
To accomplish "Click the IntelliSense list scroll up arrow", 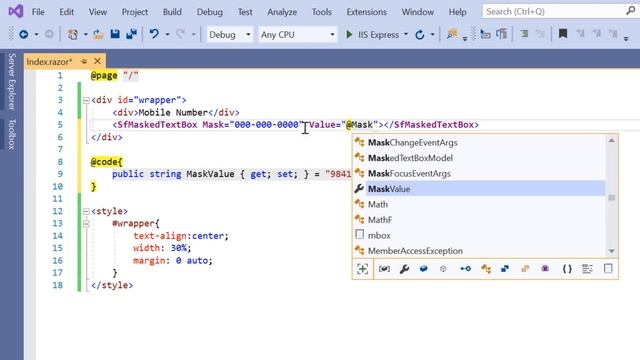I will (x=611, y=140).
